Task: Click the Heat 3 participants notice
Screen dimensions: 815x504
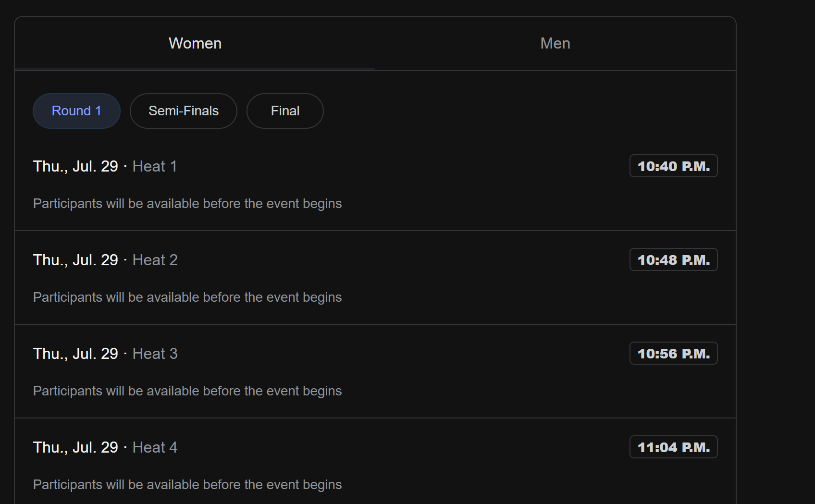Action: [x=187, y=391]
